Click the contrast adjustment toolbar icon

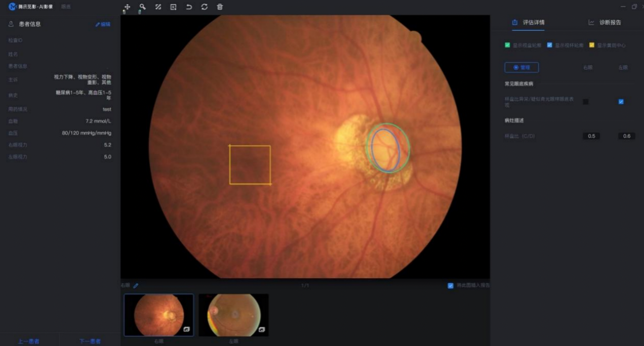pos(158,7)
